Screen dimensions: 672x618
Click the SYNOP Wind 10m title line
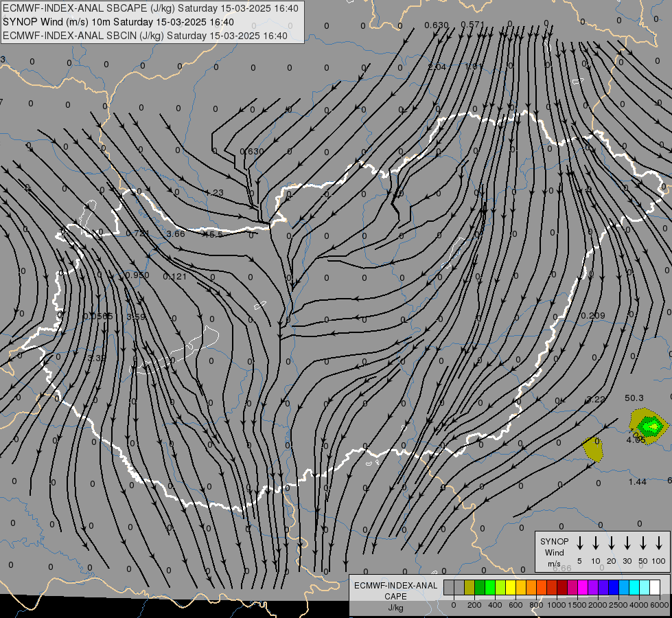click(x=118, y=22)
